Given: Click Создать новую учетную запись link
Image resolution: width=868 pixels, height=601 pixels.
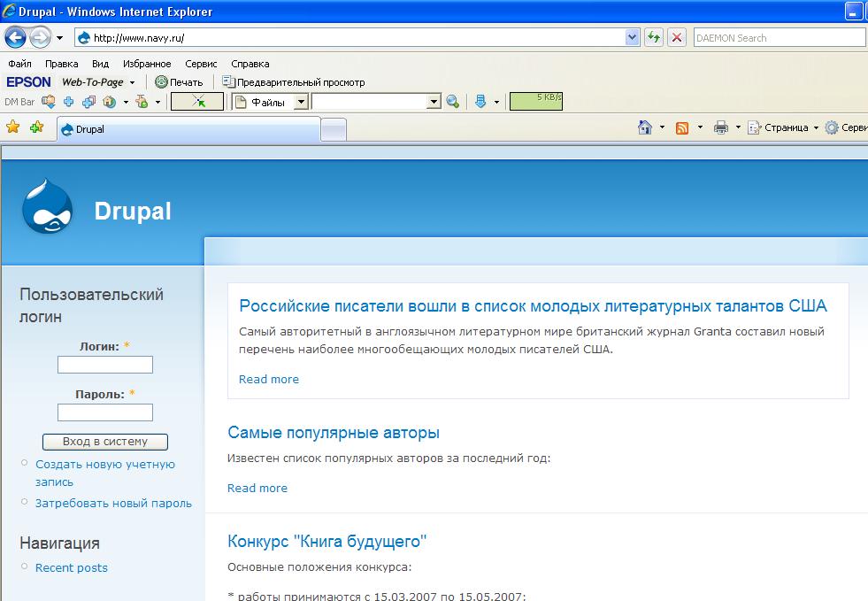Looking at the screenshot, I should tap(105, 473).
